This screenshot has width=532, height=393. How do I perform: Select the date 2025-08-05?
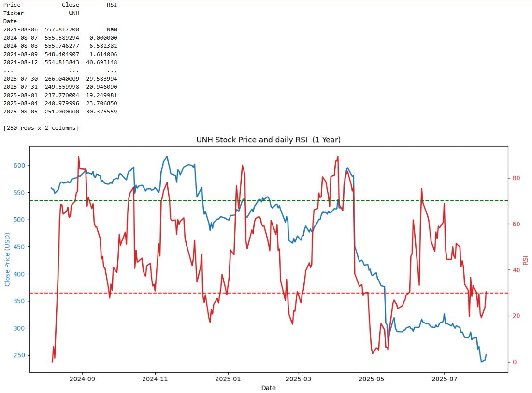pos(21,112)
